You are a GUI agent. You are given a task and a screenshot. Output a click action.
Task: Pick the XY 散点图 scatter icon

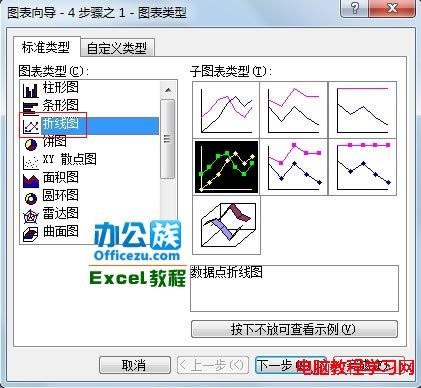[31, 162]
